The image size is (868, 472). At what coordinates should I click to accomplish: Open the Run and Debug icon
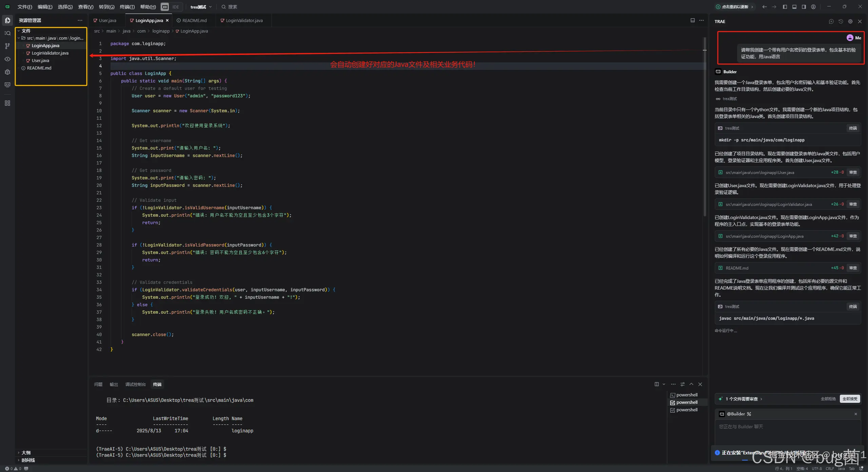(x=7, y=72)
